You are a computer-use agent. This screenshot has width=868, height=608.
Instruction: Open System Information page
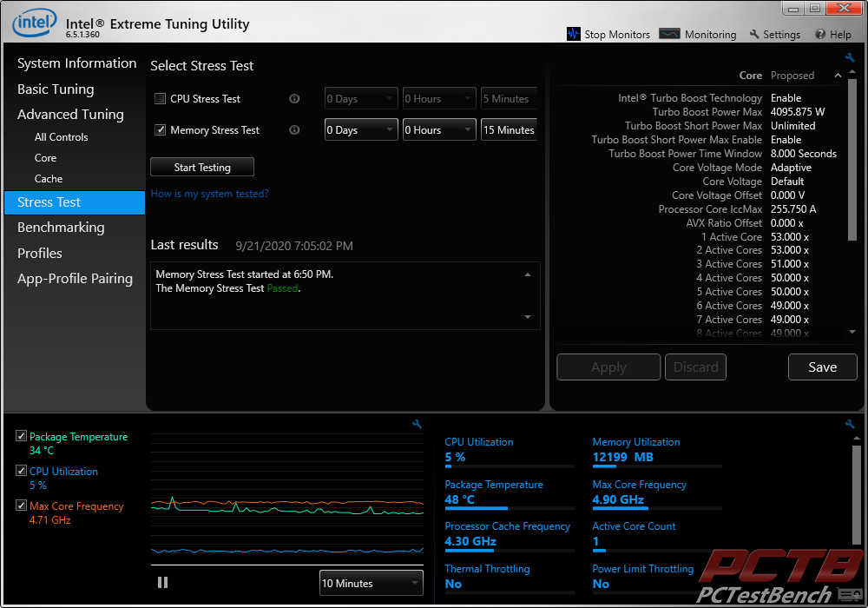coord(76,63)
